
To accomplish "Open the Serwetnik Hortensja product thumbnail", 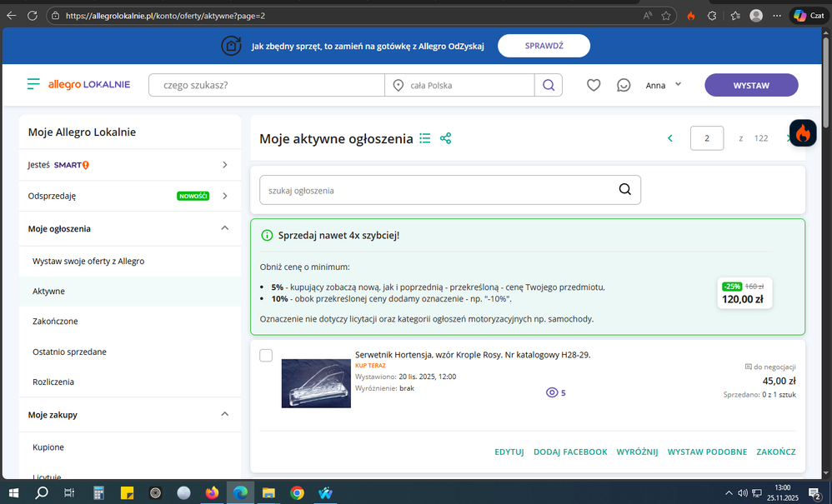I will (x=316, y=383).
